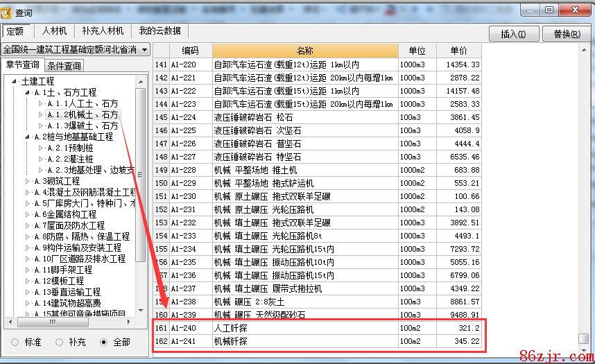Select the 标准 radio button
Viewport: 595px width, 364px height.
(x=15, y=342)
